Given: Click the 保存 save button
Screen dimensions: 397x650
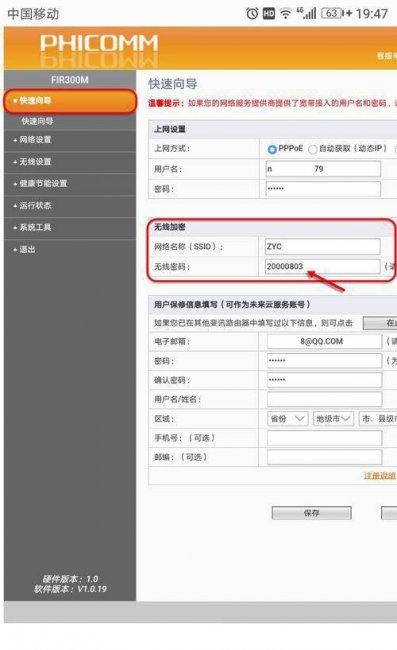Looking at the screenshot, I should (311, 513).
